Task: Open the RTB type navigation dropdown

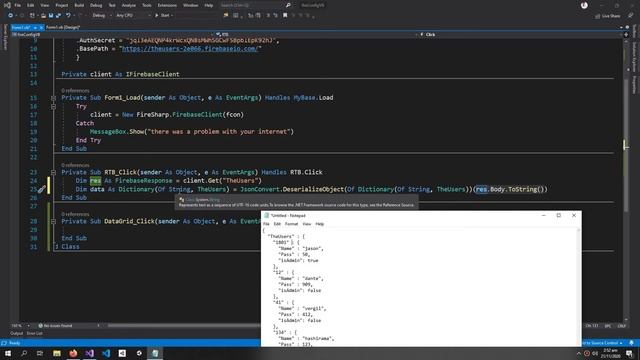Action: click(x=316, y=35)
